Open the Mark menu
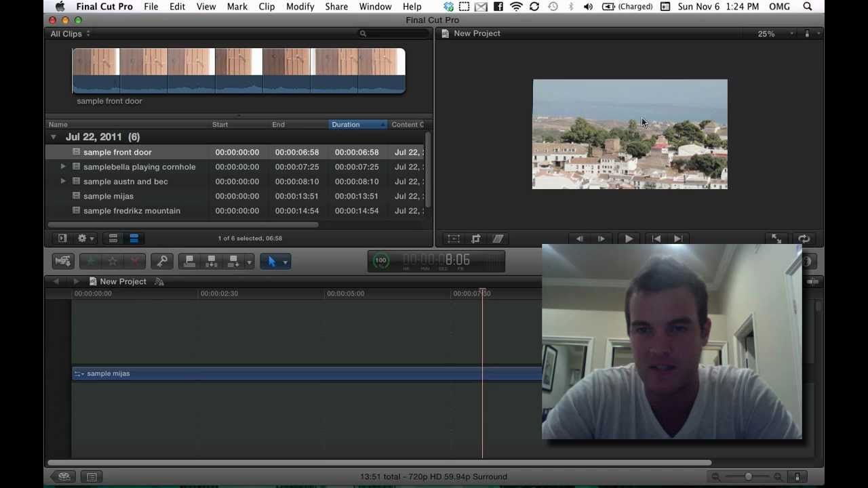868x488 pixels. point(237,7)
